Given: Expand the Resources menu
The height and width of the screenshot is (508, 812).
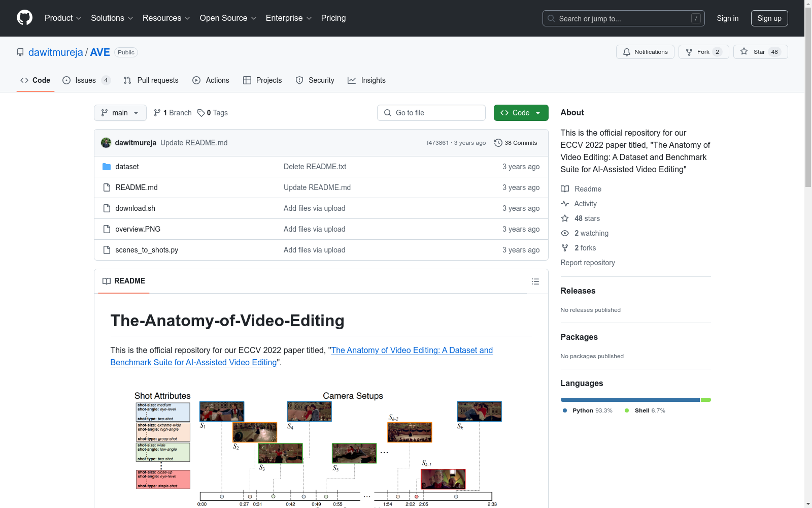Looking at the screenshot, I should (166, 18).
